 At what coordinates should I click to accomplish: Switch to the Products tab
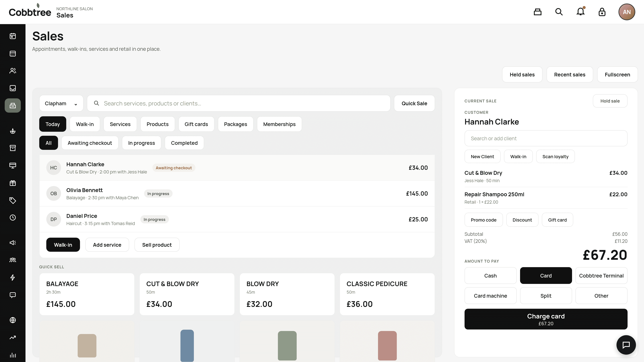click(x=157, y=124)
